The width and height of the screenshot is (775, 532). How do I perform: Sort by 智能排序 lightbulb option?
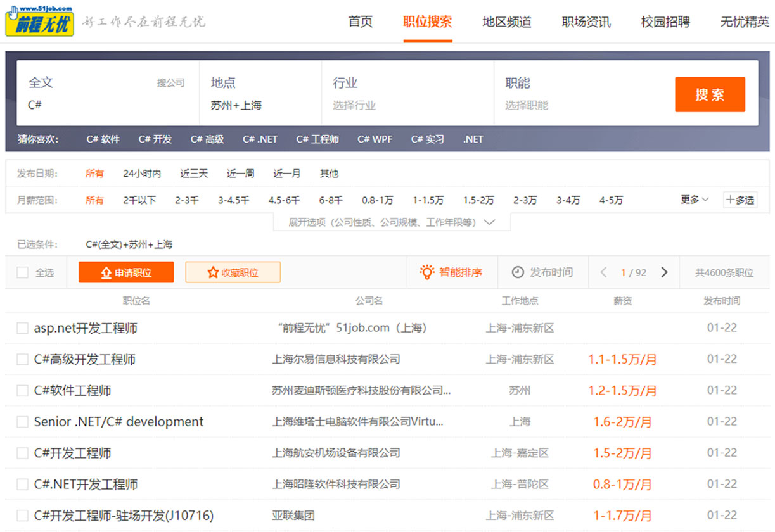coord(451,272)
